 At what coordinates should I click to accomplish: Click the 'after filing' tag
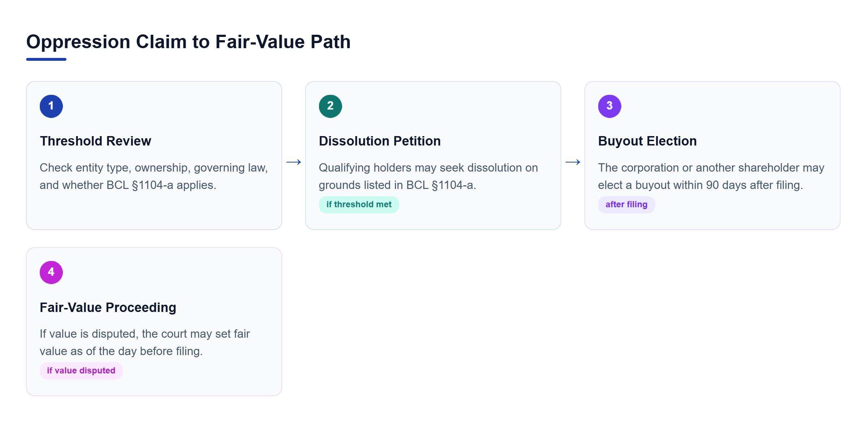click(x=626, y=204)
